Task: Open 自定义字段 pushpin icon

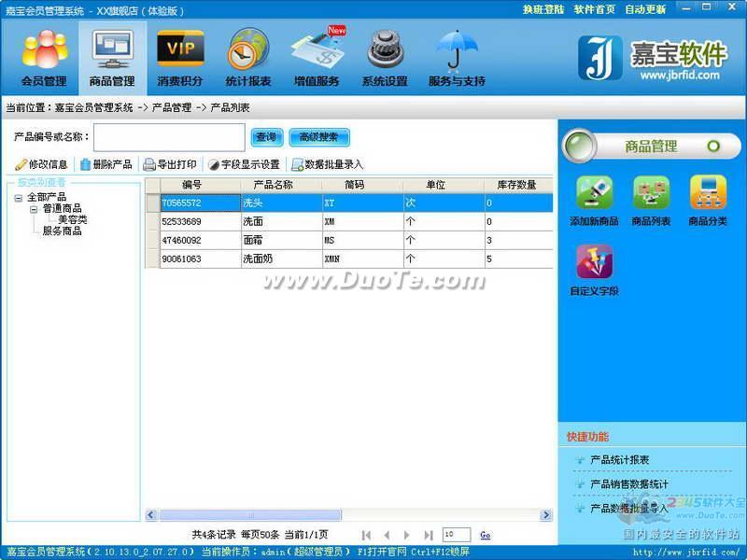Action: pos(594,270)
